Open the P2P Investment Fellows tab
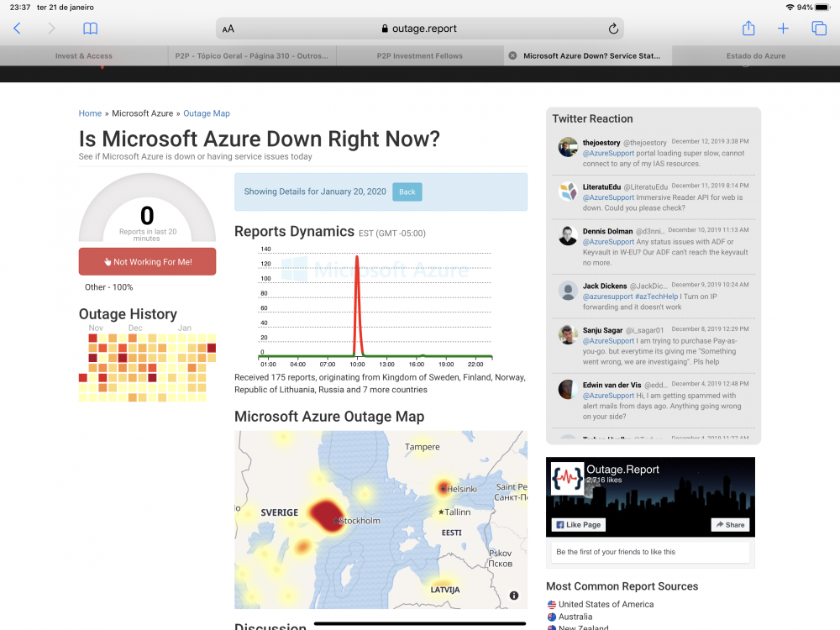The width and height of the screenshot is (840, 630). [420, 56]
